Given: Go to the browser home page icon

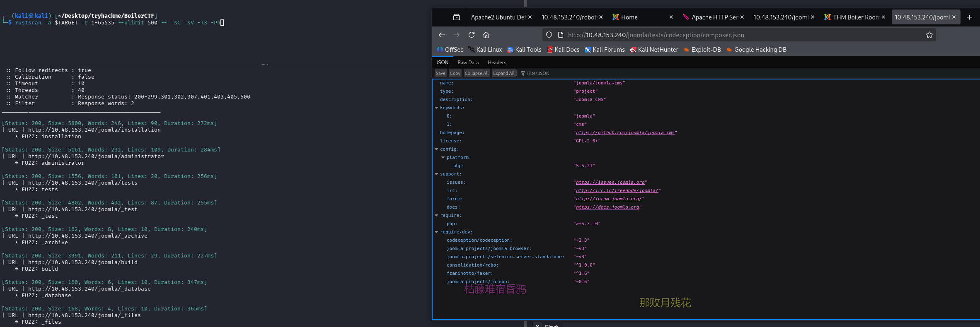Looking at the screenshot, I should [x=486, y=35].
